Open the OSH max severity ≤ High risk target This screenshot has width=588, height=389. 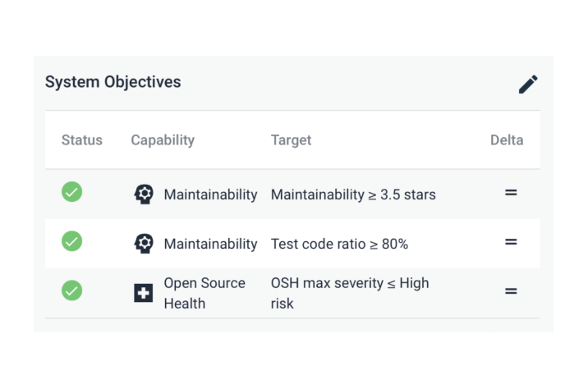[350, 293]
